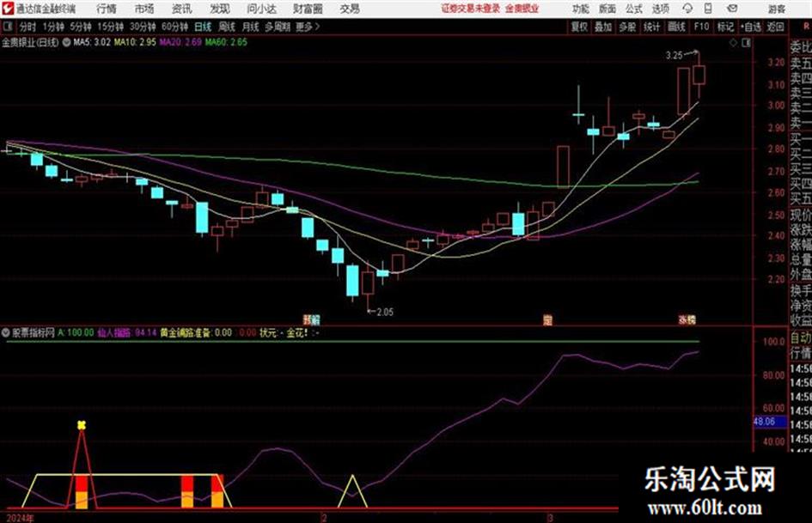Toggle the side panel icon at chart top right
This screenshot has height=523, width=812.
point(746,43)
